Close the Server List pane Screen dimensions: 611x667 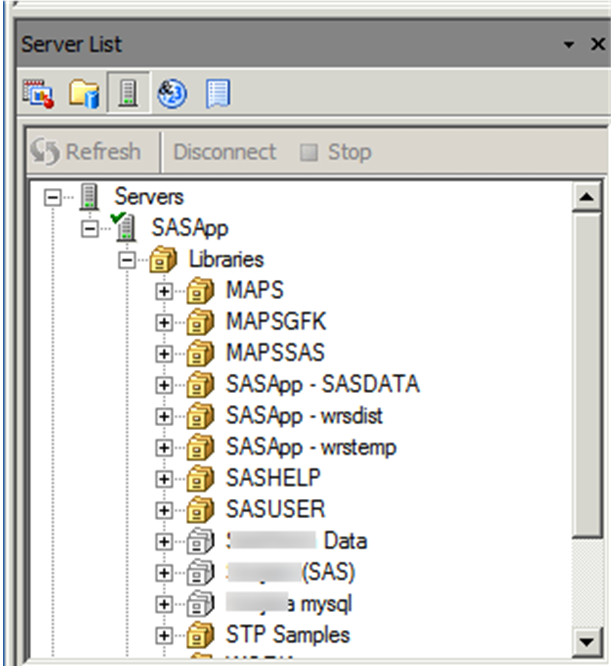pyautogui.click(x=598, y=44)
